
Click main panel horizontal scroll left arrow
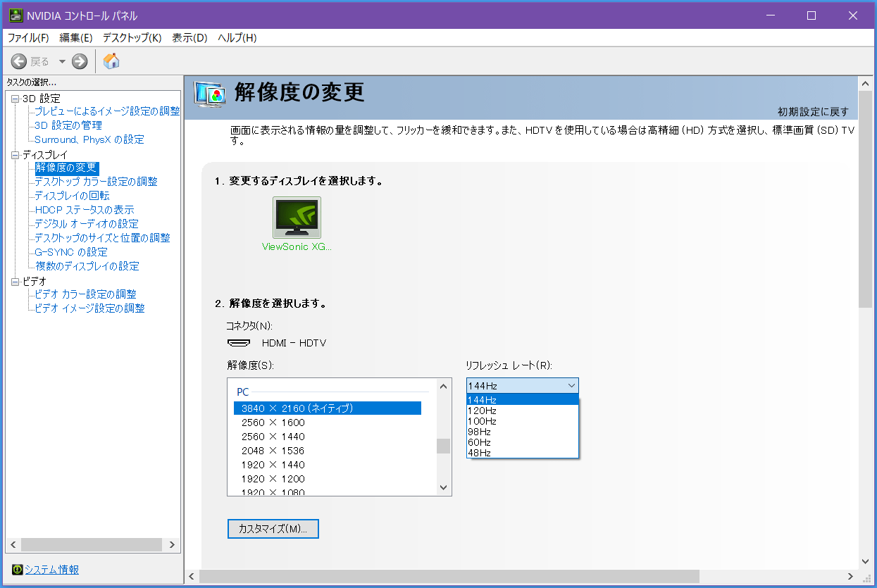point(192,577)
